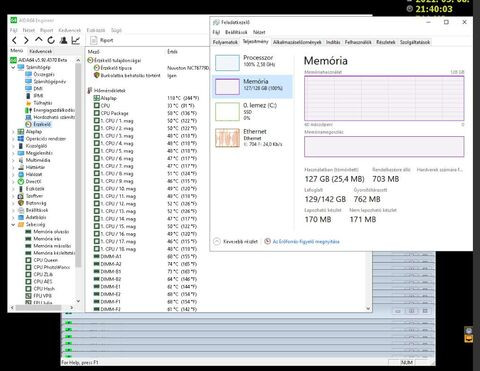The image size is (480, 371).
Task: Switch to Kedvencek tab in AIDA64 sidebar
Action: 41,51
